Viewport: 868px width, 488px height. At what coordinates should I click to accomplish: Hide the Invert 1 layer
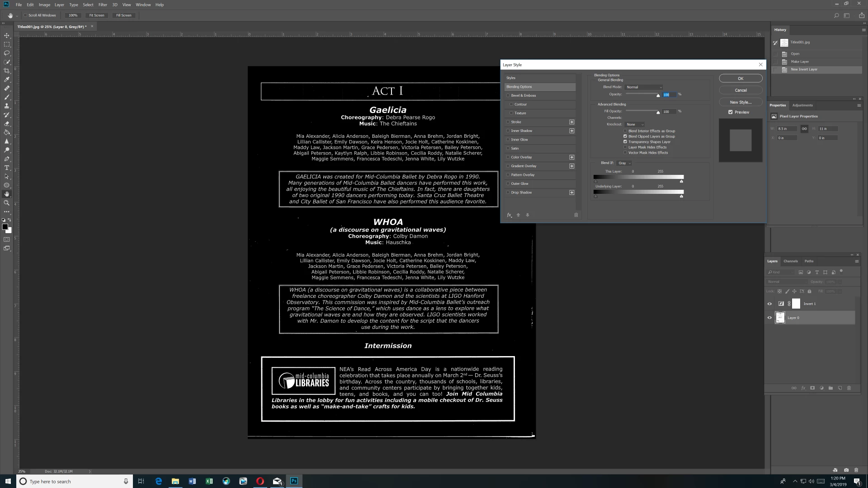(769, 304)
